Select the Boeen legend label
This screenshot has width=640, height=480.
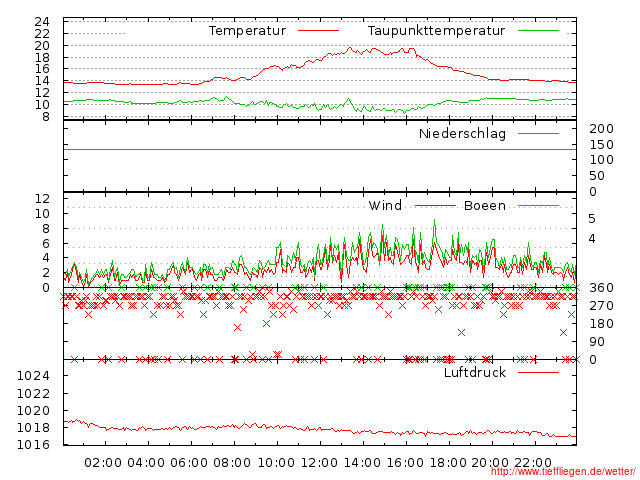coord(485,205)
